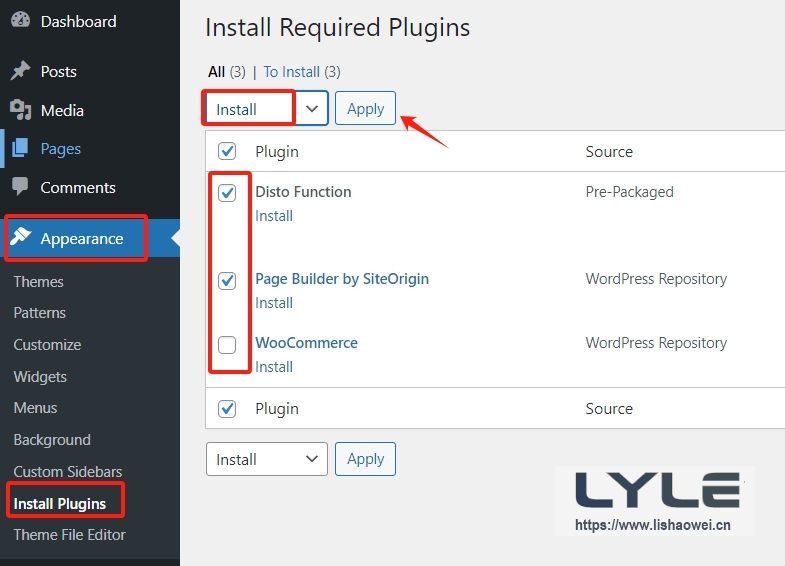Image resolution: width=785 pixels, height=566 pixels.
Task: Filter list by To Install link
Action: (292, 72)
